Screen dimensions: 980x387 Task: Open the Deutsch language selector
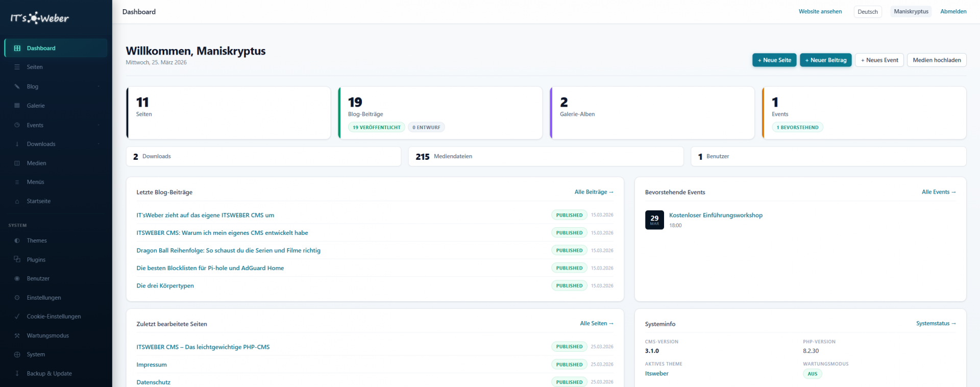(x=868, y=12)
